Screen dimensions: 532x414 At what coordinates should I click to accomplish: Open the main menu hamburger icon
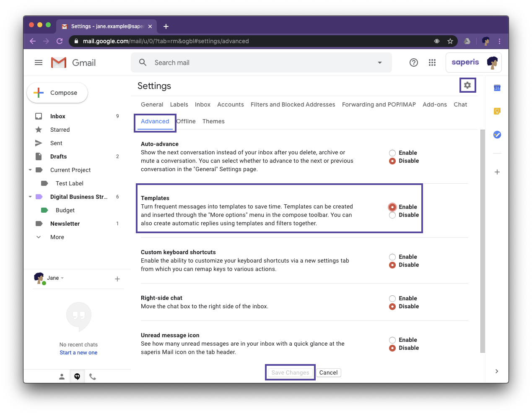click(x=39, y=62)
